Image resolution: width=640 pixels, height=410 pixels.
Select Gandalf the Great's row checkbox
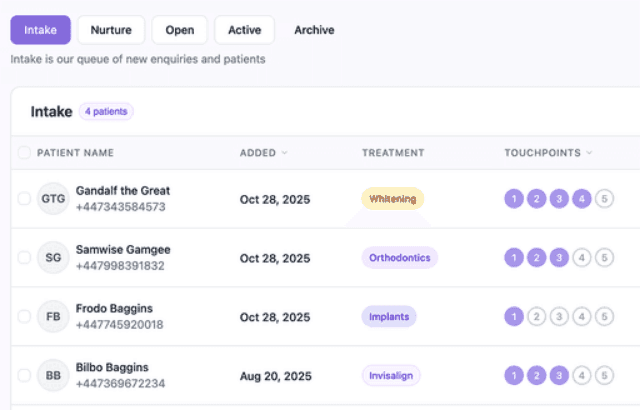24,199
